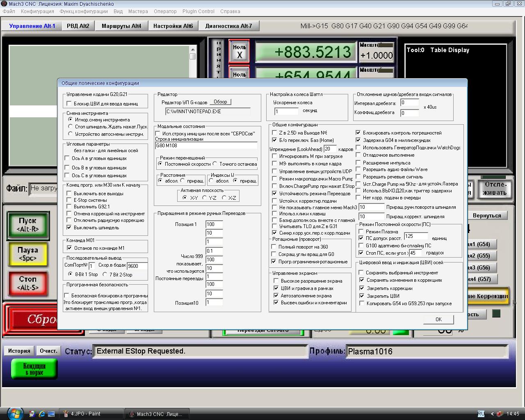Check Z в 2.5D на Выходе №6
The image size is (525, 420).
275,133
